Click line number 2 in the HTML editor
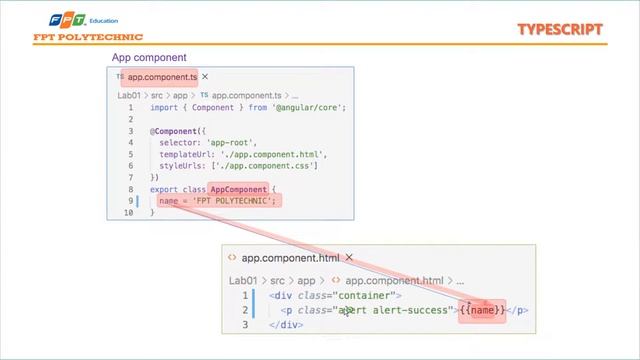640x360 pixels. point(245,310)
